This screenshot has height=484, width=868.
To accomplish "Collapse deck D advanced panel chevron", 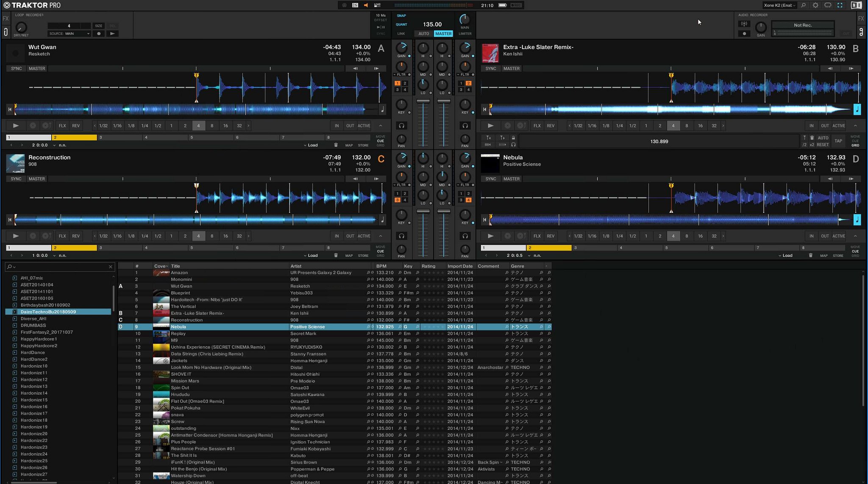I will (x=855, y=236).
